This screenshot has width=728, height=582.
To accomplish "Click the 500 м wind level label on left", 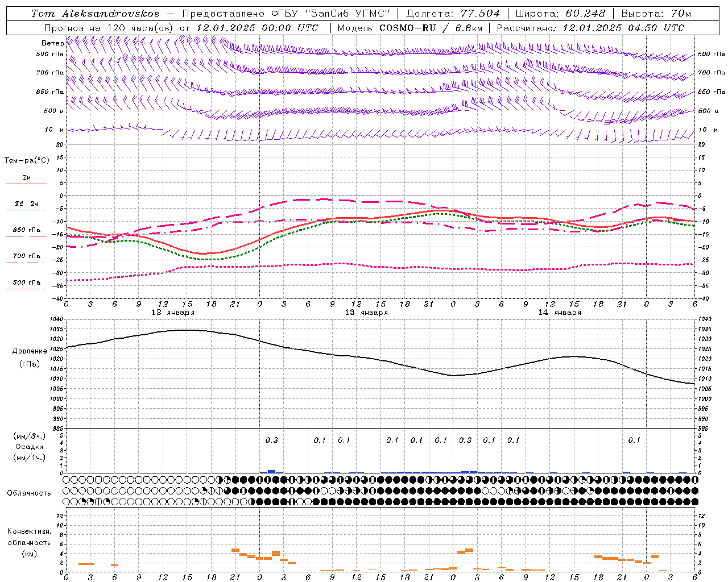I will (55, 111).
